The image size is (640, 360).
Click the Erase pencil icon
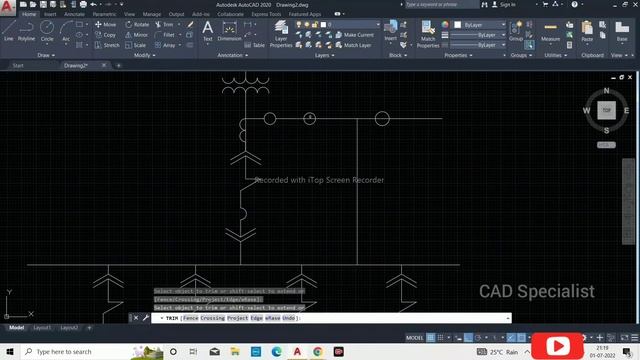click(190, 24)
